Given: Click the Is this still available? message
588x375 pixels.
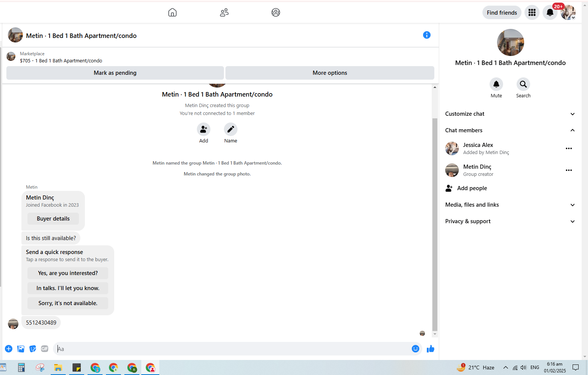Looking at the screenshot, I should [51, 238].
